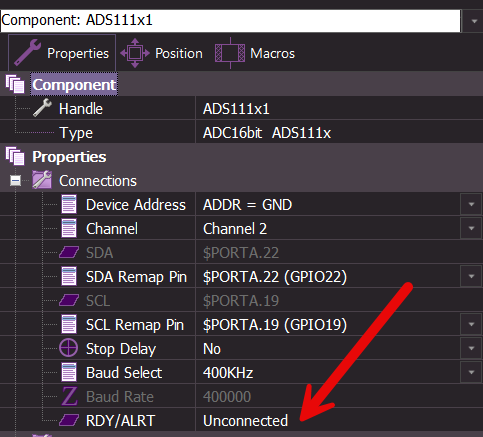The image size is (483, 437).
Task: Switch to the Properties tab
Action: 62,53
